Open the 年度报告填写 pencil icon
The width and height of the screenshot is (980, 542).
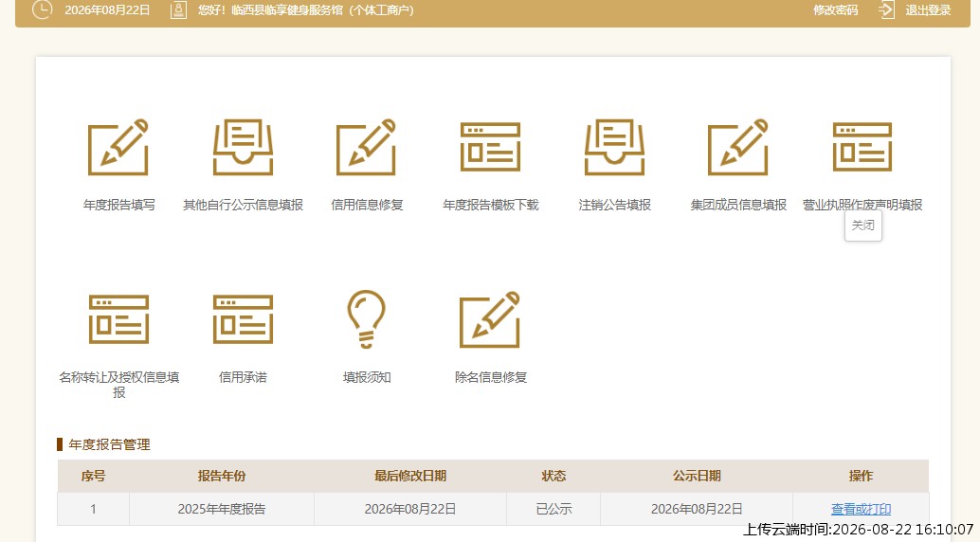pyautogui.click(x=118, y=148)
